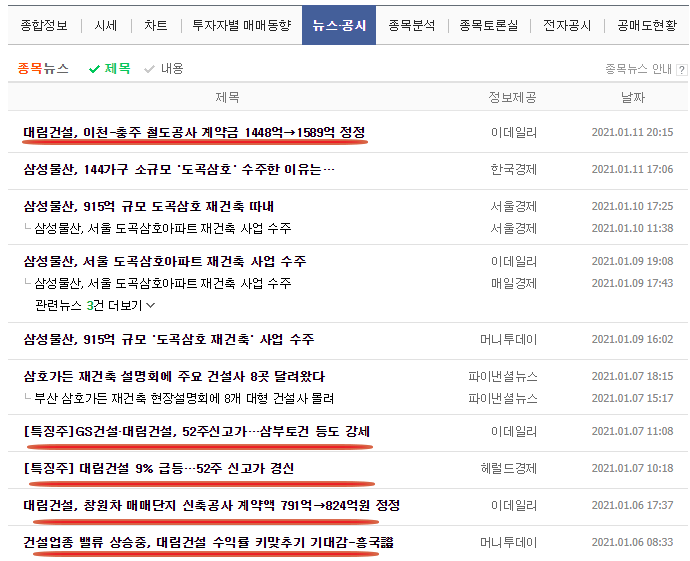
Task: Click date 2021.01.06 08:33
Action: (x=632, y=543)
